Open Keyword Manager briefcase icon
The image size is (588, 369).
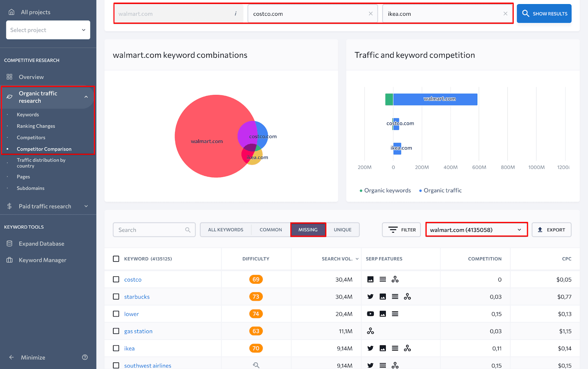tap(10, 260)
